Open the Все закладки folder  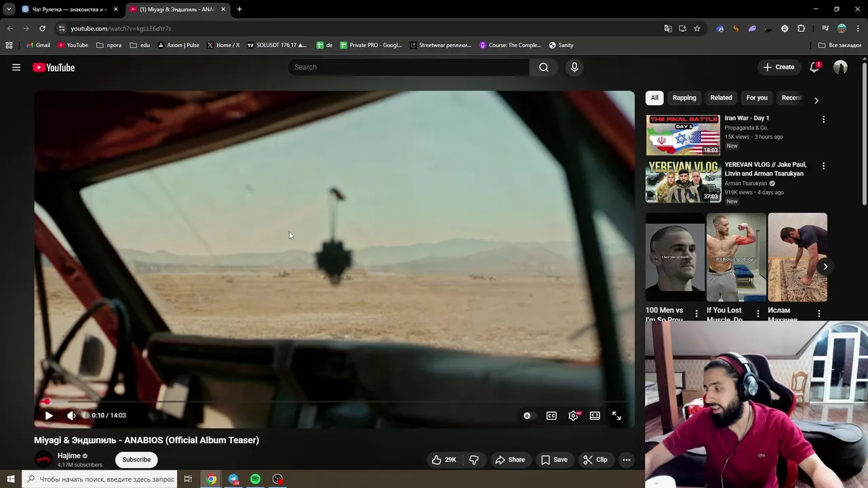[840, 45]
